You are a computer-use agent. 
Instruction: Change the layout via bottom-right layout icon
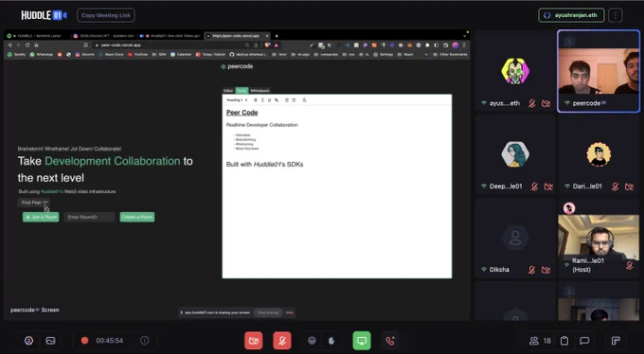(x=616, y=341)
